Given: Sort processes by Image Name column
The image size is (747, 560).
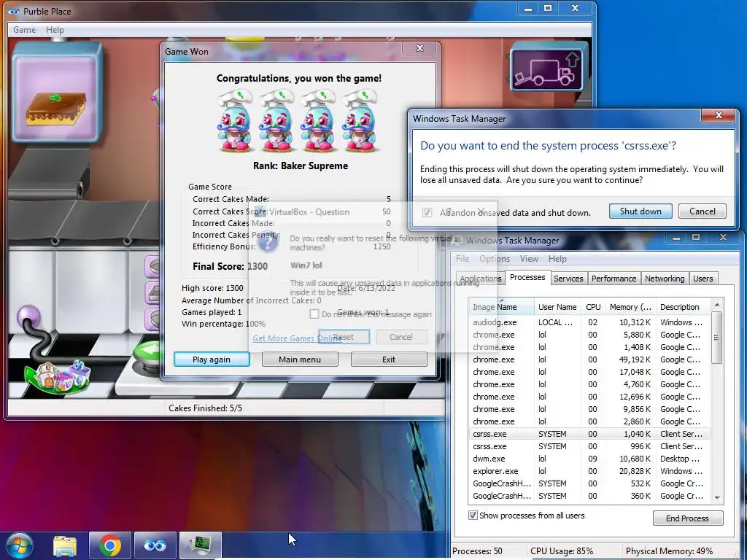Looking at the screenshot, I should point(502,307).
